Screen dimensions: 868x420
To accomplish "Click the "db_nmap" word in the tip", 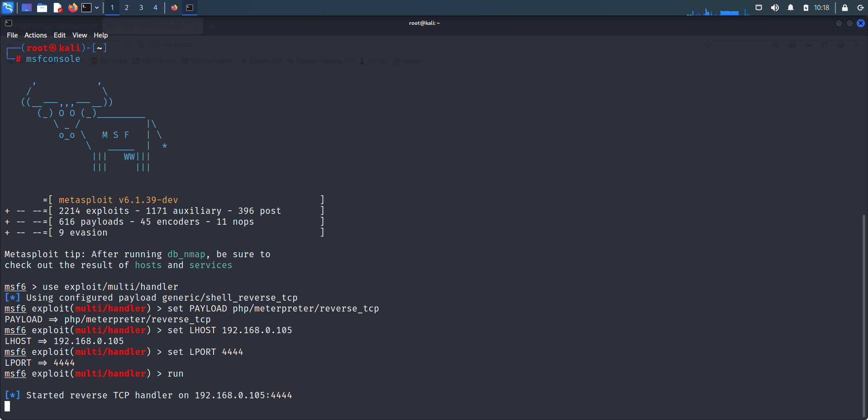I will point(186,254).
